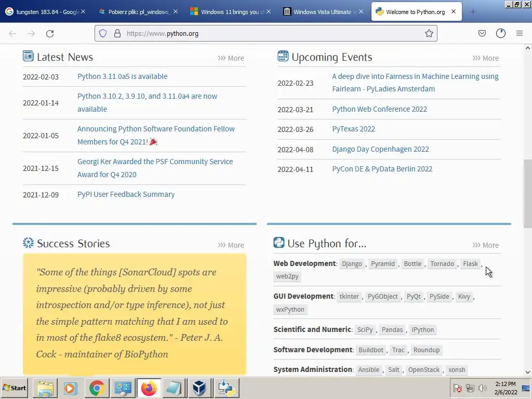Screen dimensions: 532x399
Task: Open Django Day Copenhagen 2022 event
Action: 380,149
